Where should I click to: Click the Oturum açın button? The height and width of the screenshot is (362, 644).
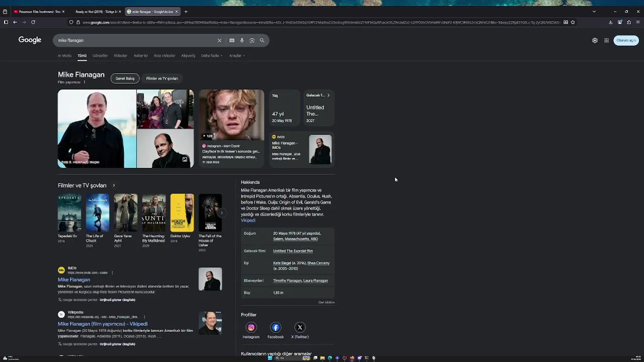[x=626, y=40]
